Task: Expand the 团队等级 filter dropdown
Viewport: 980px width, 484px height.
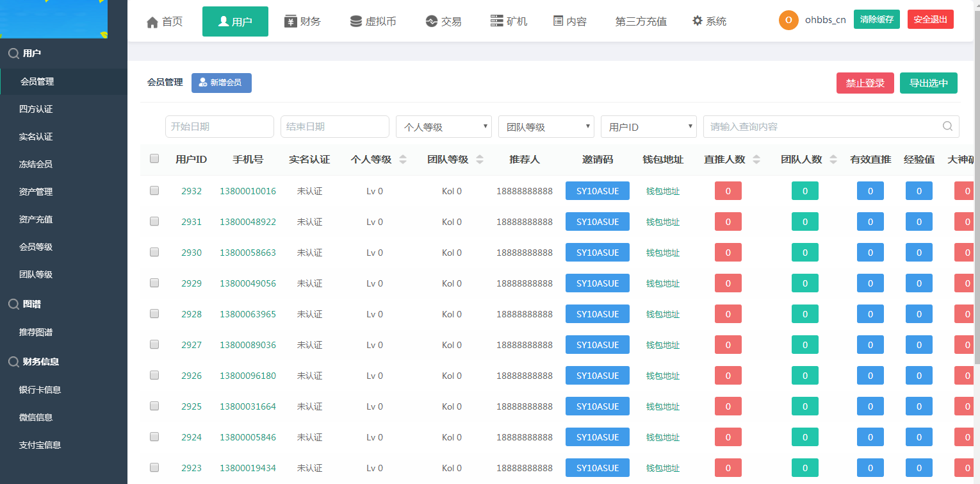Action: [546, 127]
